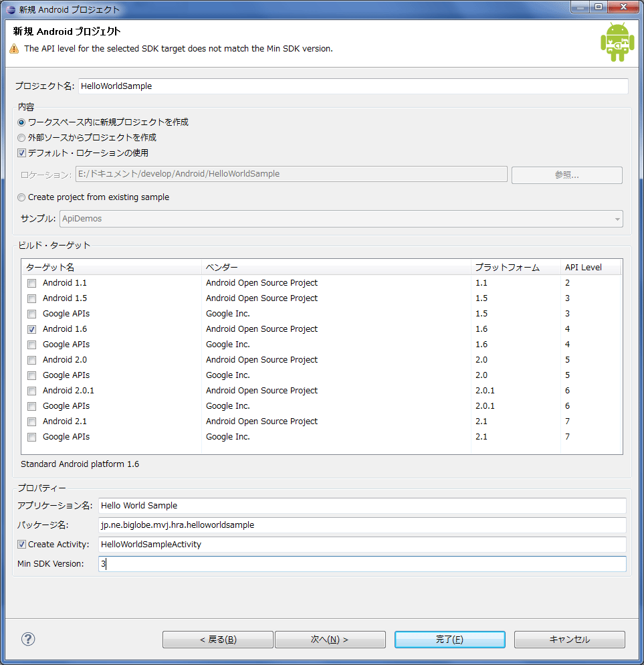644x665 pixels.
Task: Click the ターゲット名 column header
Action: (x=112, y=267)
